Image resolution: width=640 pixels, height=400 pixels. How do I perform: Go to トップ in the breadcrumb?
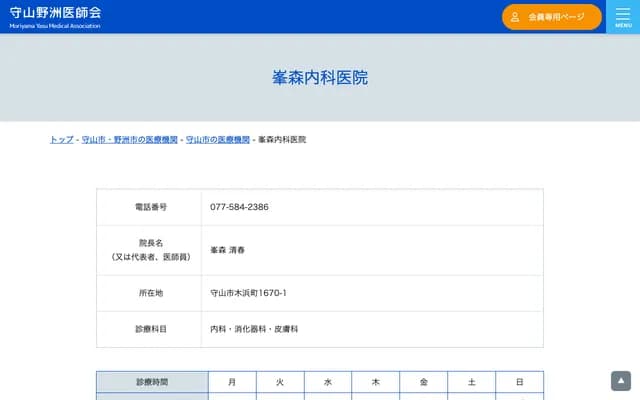pos(61,140)
